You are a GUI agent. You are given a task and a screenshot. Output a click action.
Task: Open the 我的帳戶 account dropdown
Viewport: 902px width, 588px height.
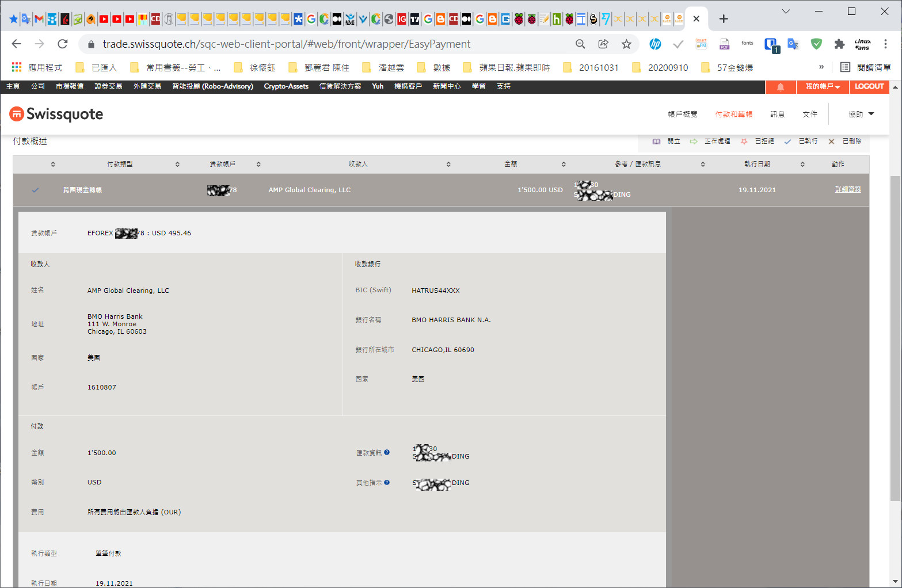(x=823, y=87)
